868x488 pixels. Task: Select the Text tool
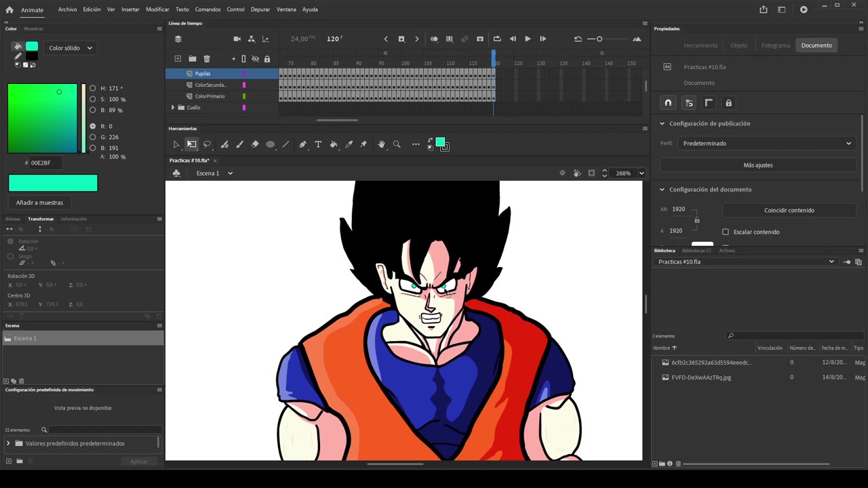tap(318, 144)
